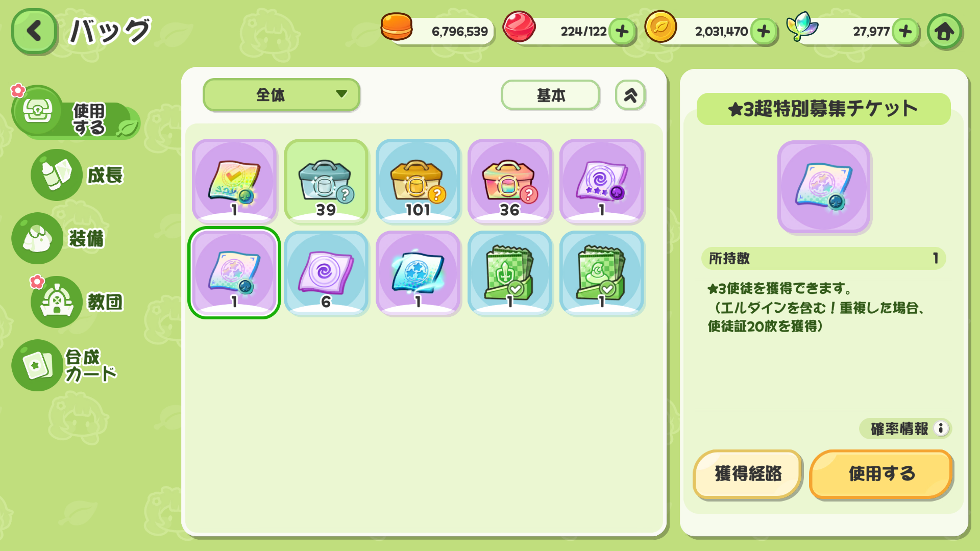Add crystal gems with the plus button

(905, 32)
